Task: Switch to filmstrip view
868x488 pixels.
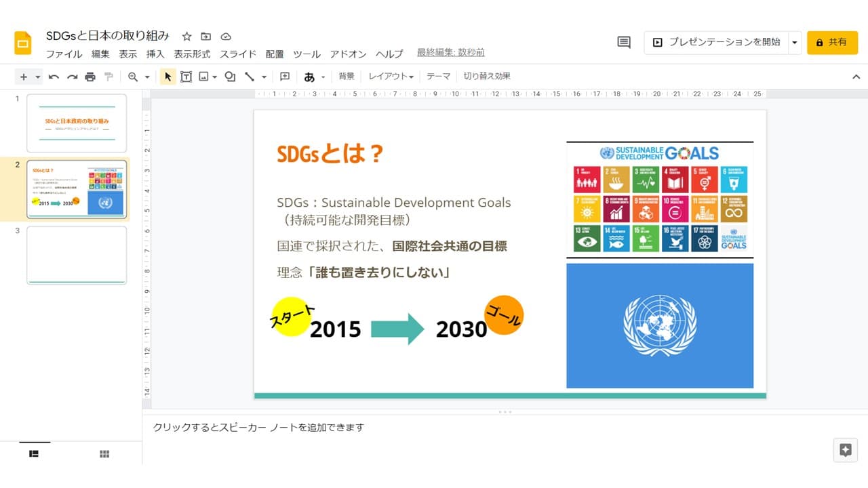Action: pyautogui.click(x=34, y=454)
